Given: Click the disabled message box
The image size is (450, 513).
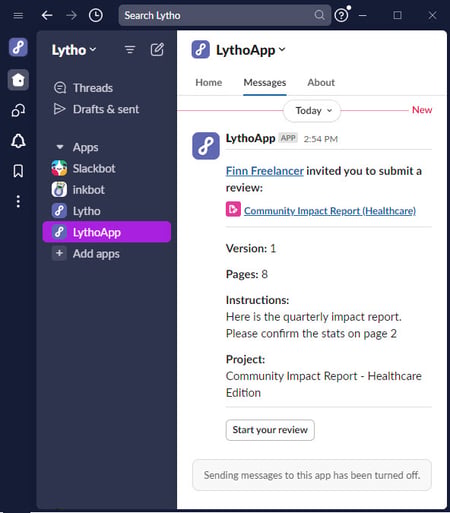Looking at the screenshot, I should click(x=312, y=475).
